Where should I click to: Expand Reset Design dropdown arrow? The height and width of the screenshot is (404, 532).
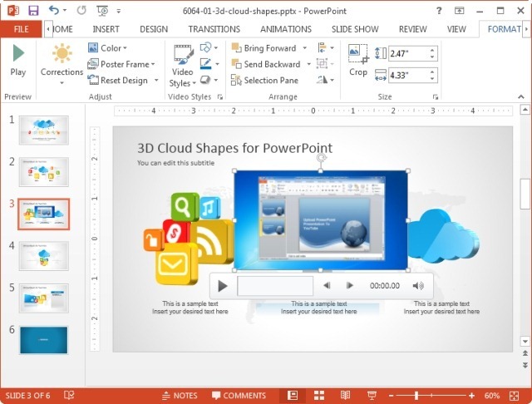pos(156,81)
